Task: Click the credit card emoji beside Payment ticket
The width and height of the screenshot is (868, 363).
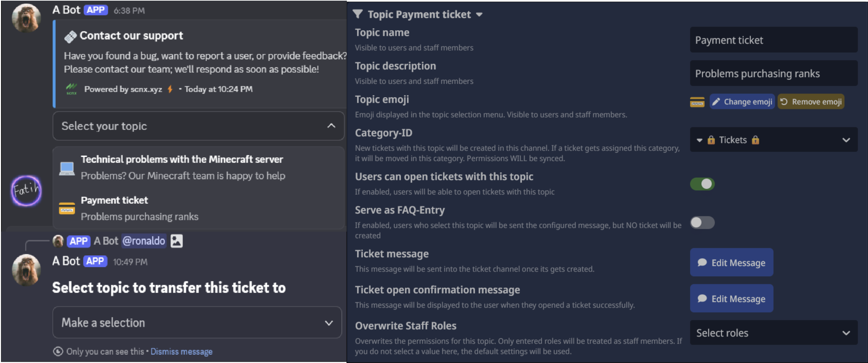Action: point(67,209)
